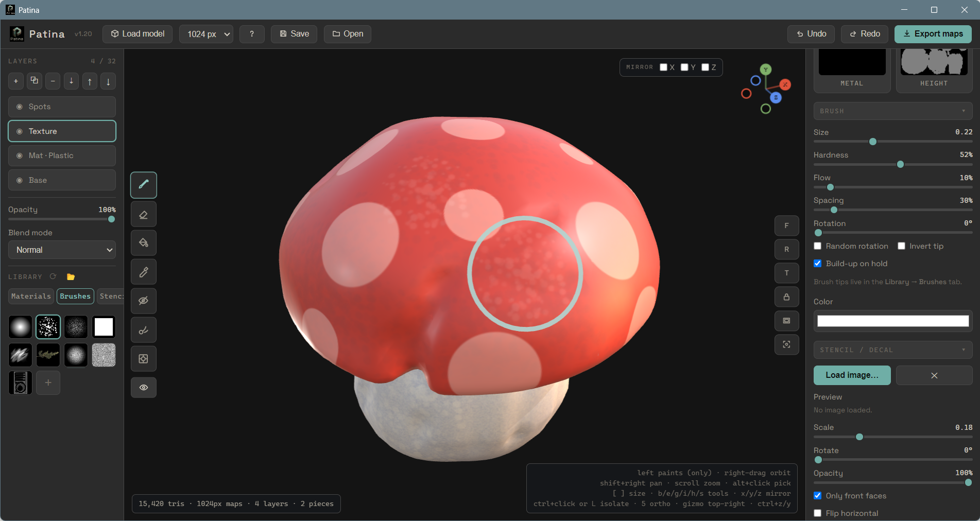Move the selected layer up

(x=90, y=81)
